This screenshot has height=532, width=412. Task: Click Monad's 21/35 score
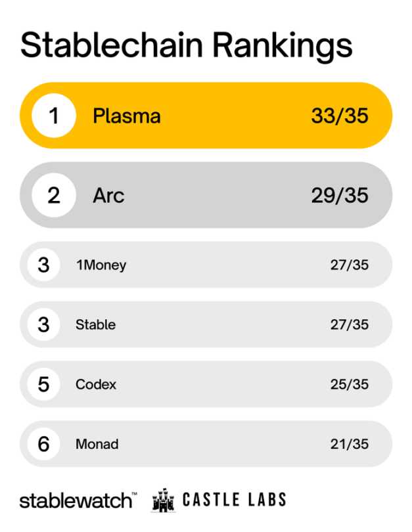pos(350,444)
